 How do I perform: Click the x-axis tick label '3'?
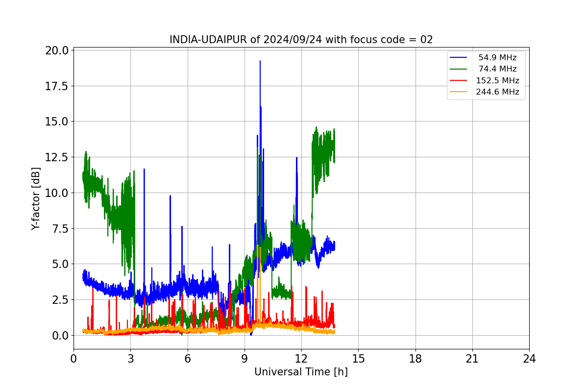coord(130,359)
